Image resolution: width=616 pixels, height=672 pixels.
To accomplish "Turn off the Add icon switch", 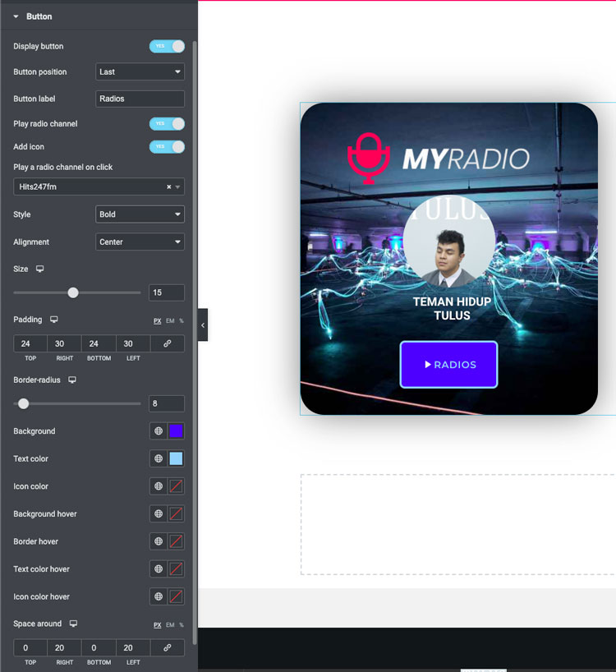I will 167,147.
